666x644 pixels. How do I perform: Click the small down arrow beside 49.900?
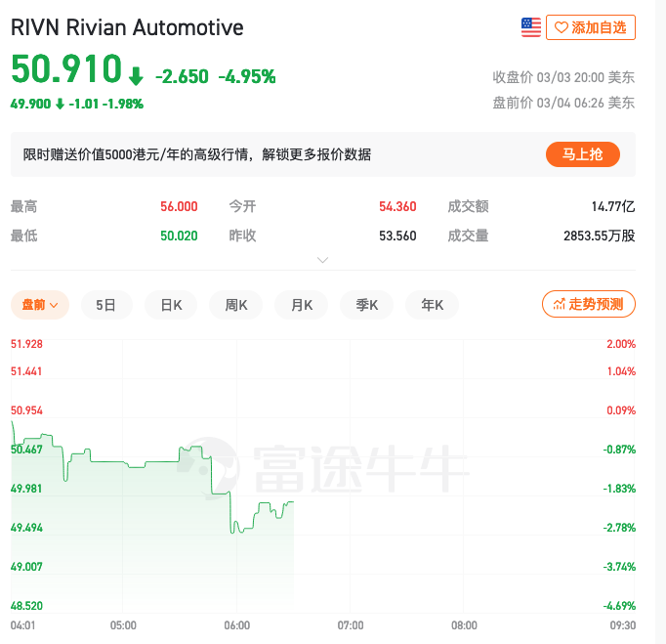[x=60, y=104]
